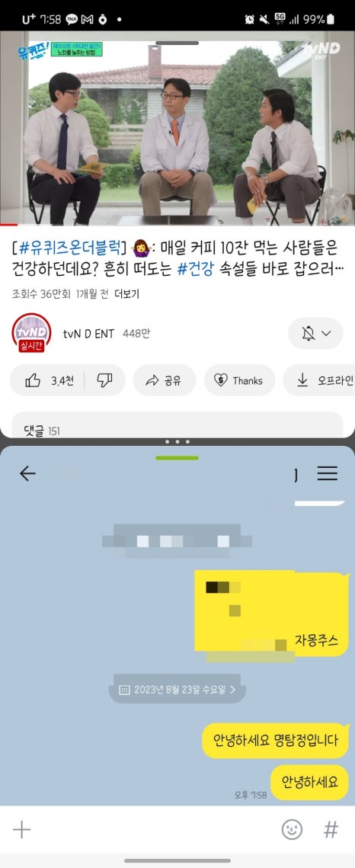The width and height of the screenshot is (355, 868).
Task: Open the Thanks heart-dollar button
Action: coord(239,380)
